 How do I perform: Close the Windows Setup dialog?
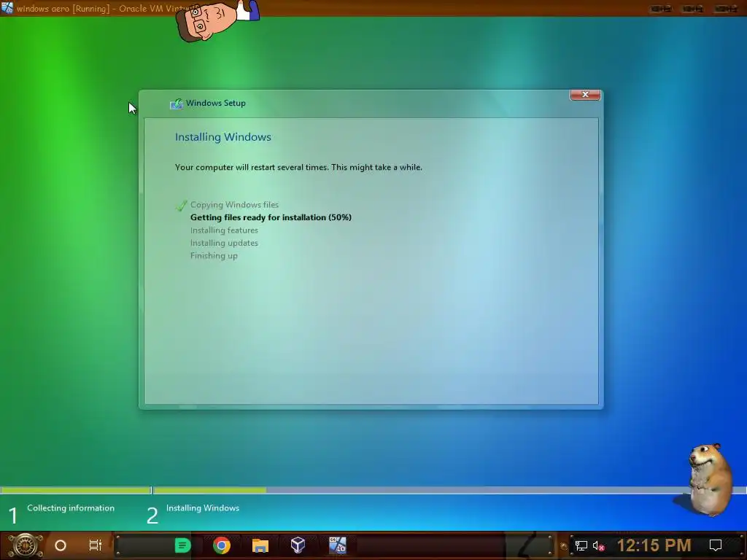pyautogui.click(x=585, y=94)
